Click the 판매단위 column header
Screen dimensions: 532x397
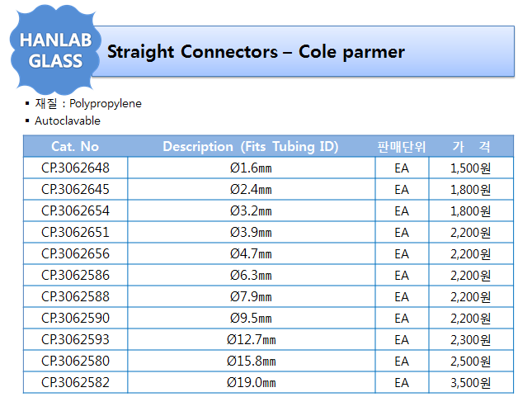coord(402,147)
